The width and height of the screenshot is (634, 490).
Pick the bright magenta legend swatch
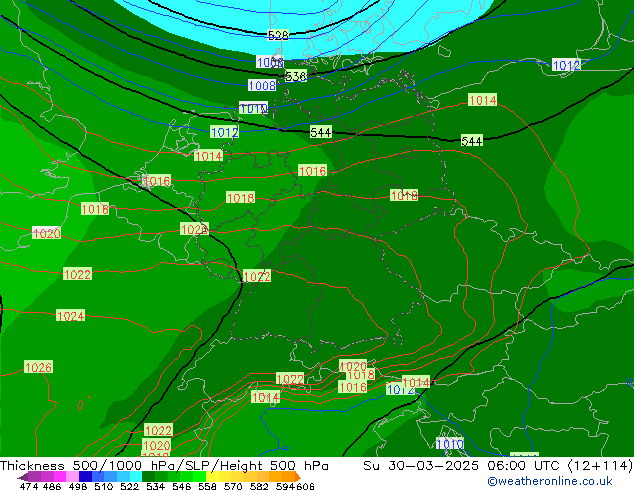60,477
